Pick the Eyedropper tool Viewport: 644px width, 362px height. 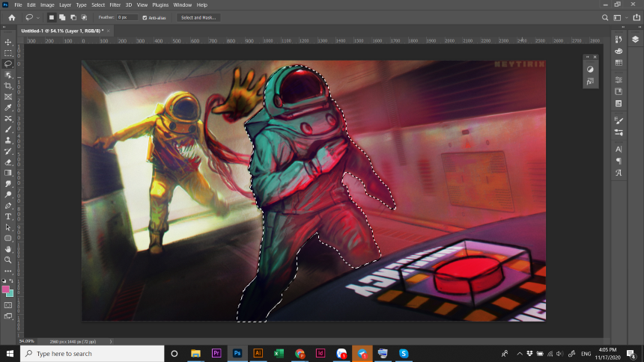pos(8,108)
